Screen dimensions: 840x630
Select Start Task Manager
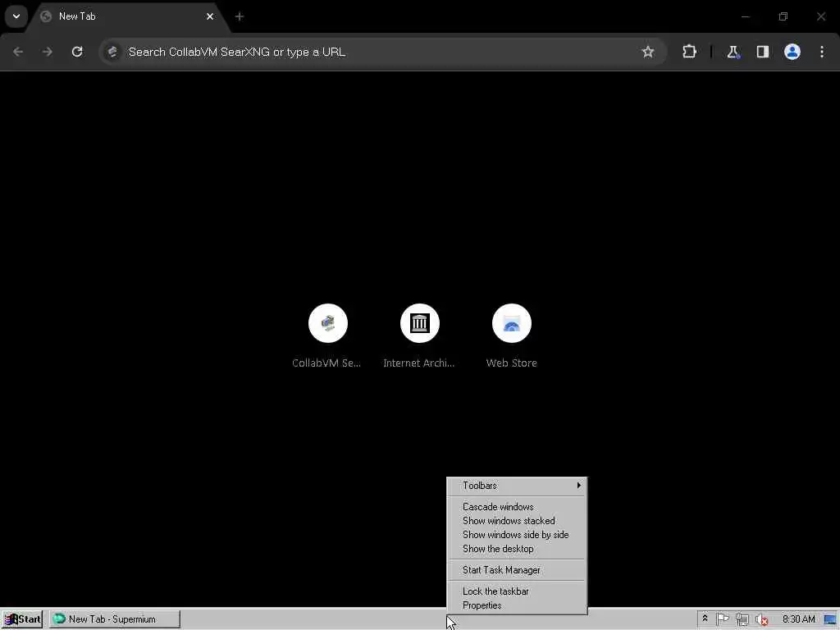517,570
